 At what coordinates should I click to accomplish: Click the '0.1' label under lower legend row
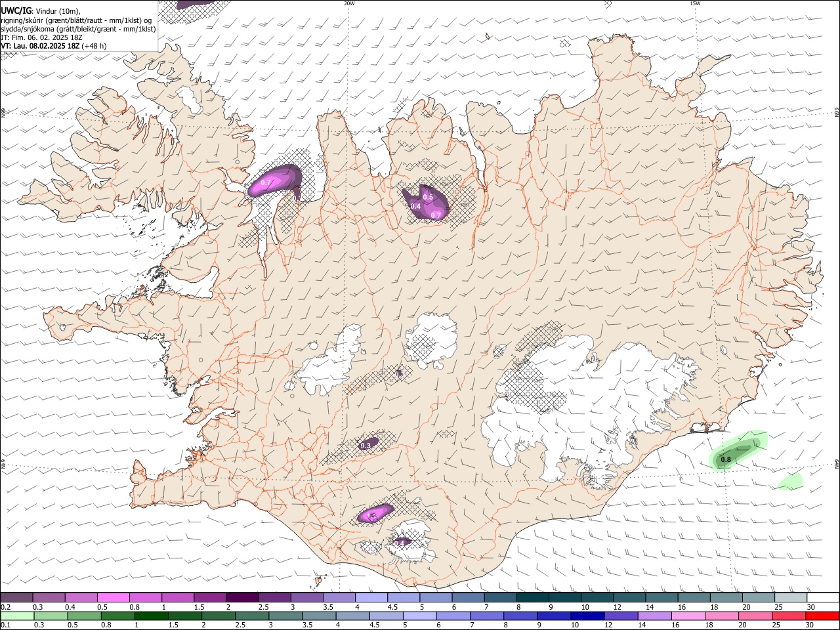coord(5,625)
